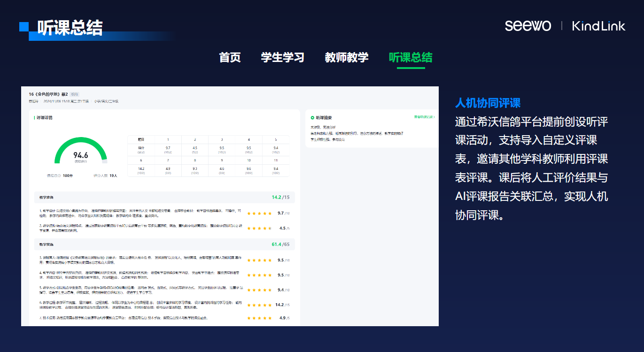Click the star rating for item 1 教学设计
Viewport: 644px width, 352px height.
[259, 213]
